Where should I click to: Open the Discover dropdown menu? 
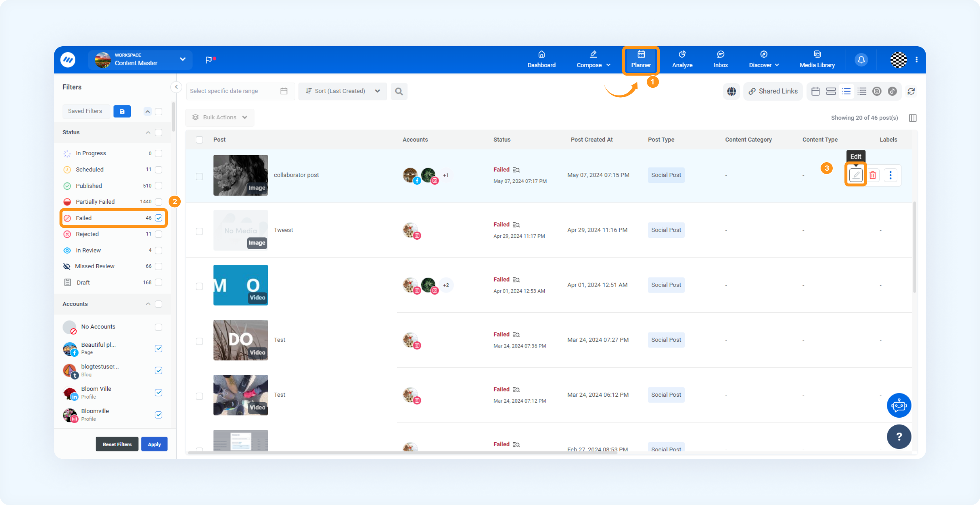pos(764,60)
